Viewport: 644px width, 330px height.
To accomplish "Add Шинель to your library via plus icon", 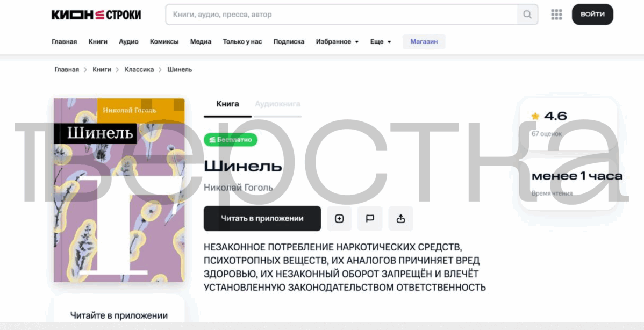I will click(x=339, y=218).
